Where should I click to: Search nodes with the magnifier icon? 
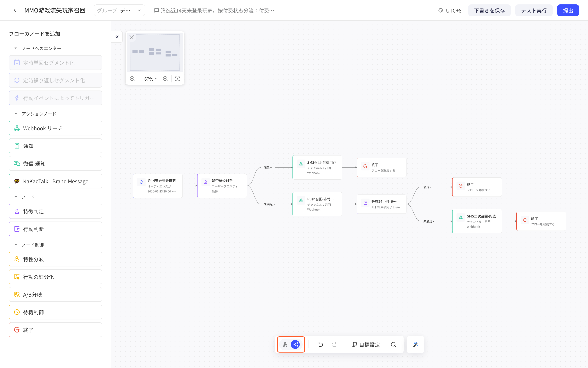point(393,344)
